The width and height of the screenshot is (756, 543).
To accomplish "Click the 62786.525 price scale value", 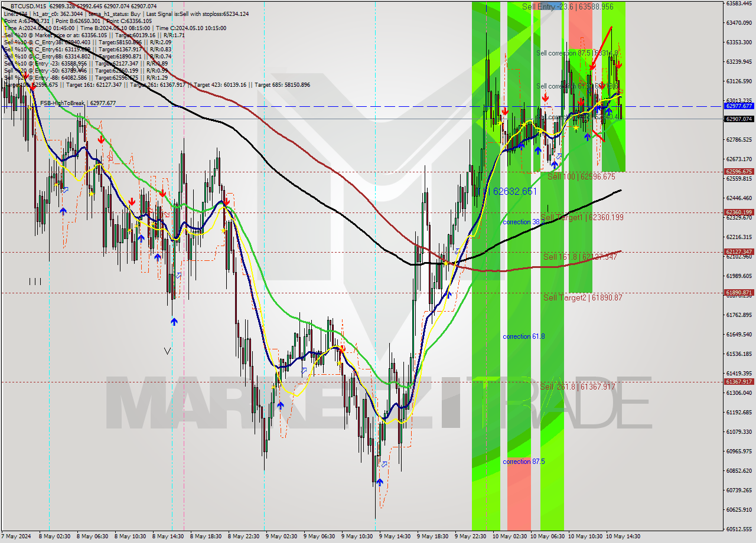I will (739, 139).
